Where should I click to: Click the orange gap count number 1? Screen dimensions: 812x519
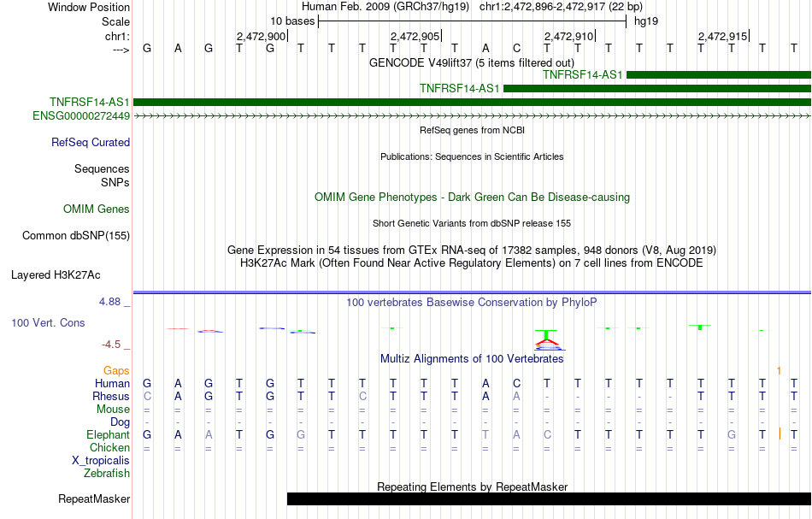(x=779, y=371)
